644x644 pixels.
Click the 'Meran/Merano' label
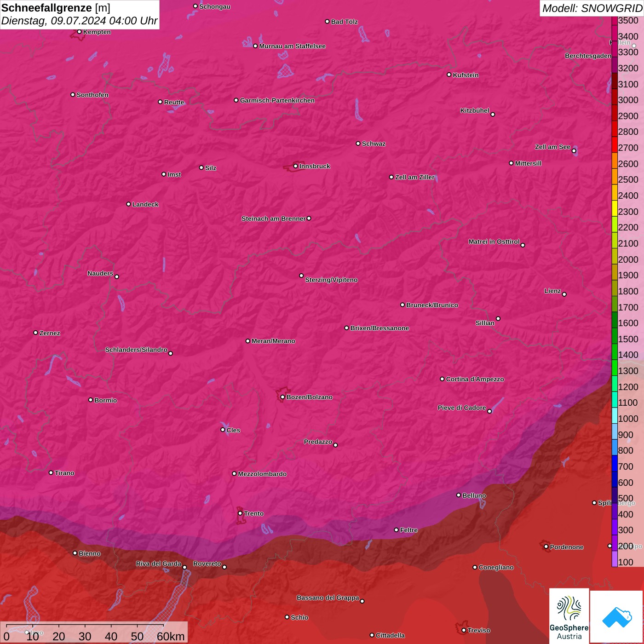(273, 341)
